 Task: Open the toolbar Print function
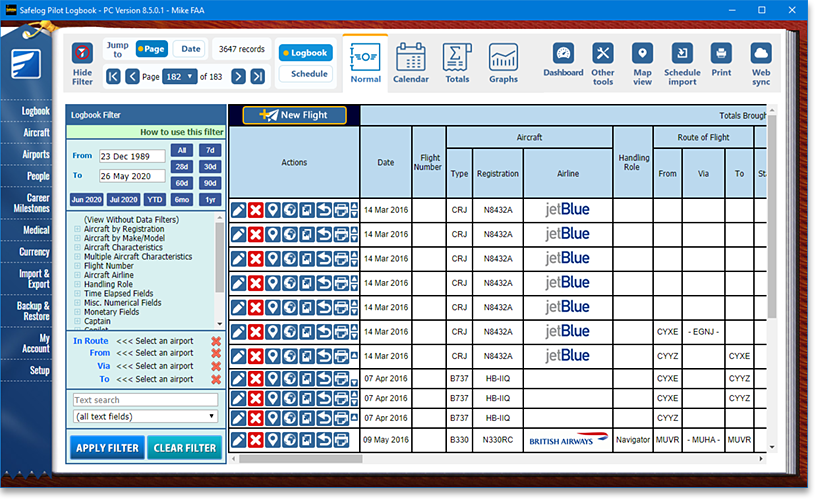click(721, 60)
